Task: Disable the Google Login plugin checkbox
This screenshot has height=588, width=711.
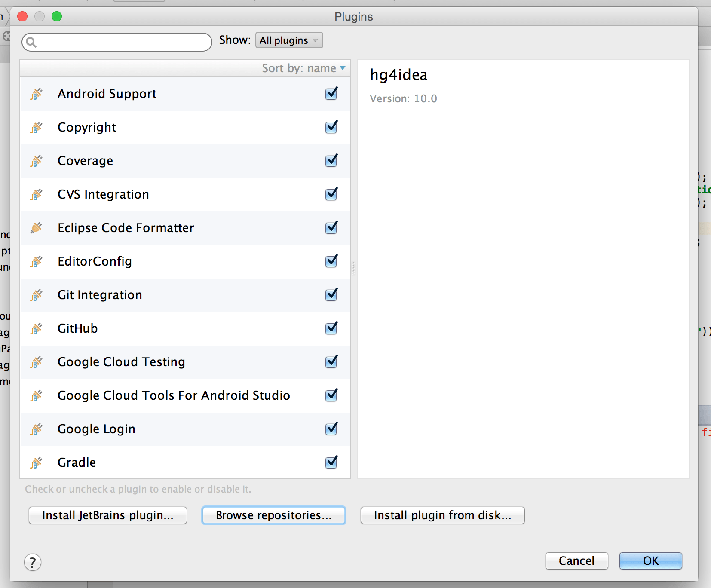Action: point(331,429)
